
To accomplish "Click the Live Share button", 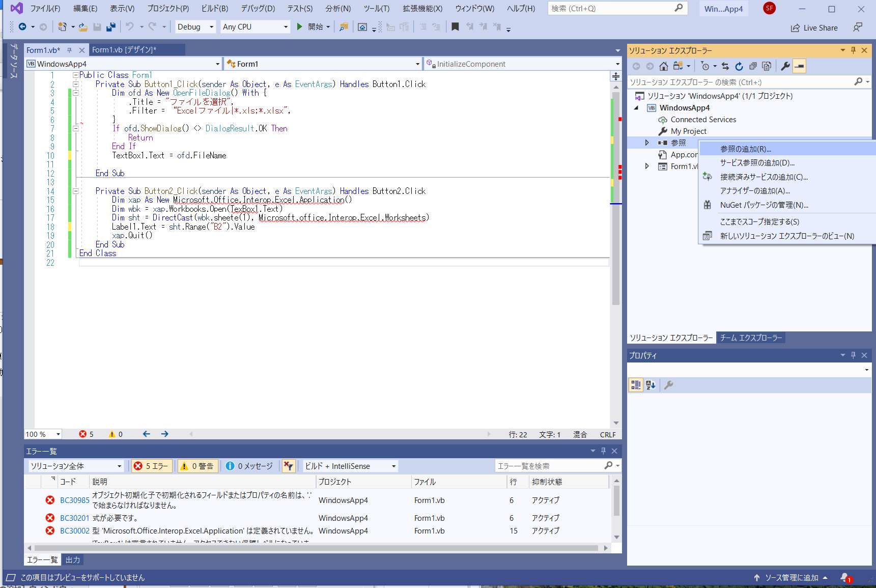I will [x=814, y=28].
